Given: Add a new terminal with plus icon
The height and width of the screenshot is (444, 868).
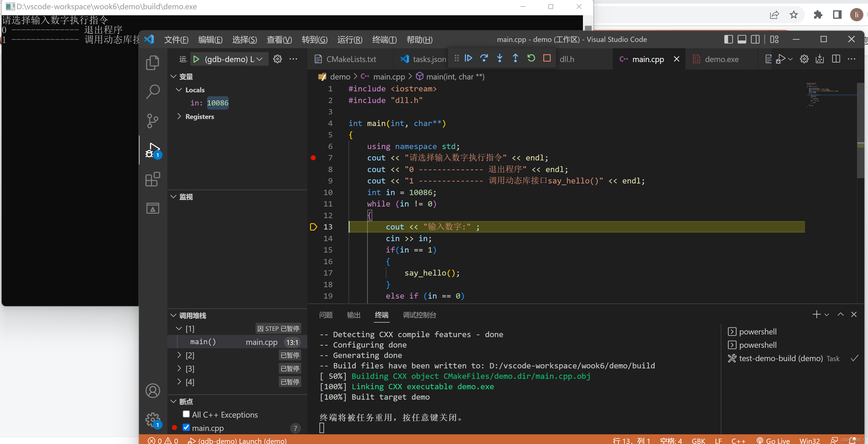Looking at the screenshot, I should click(x=816, y=315).
